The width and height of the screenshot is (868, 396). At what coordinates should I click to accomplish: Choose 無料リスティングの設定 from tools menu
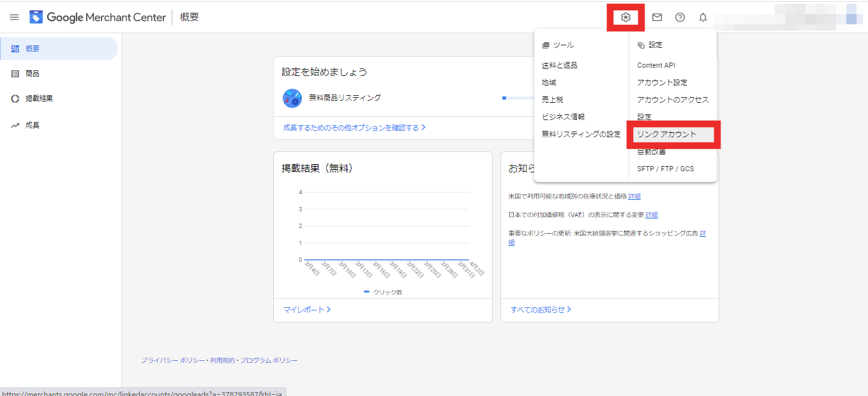pyautogui.click(x=581, y=134)
